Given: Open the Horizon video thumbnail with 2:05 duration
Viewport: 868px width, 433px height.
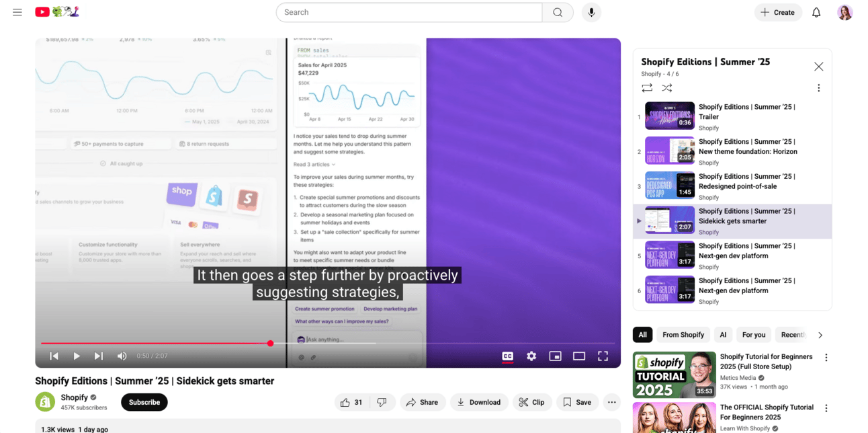Looking at the screenshot, I should coord(670,151).
